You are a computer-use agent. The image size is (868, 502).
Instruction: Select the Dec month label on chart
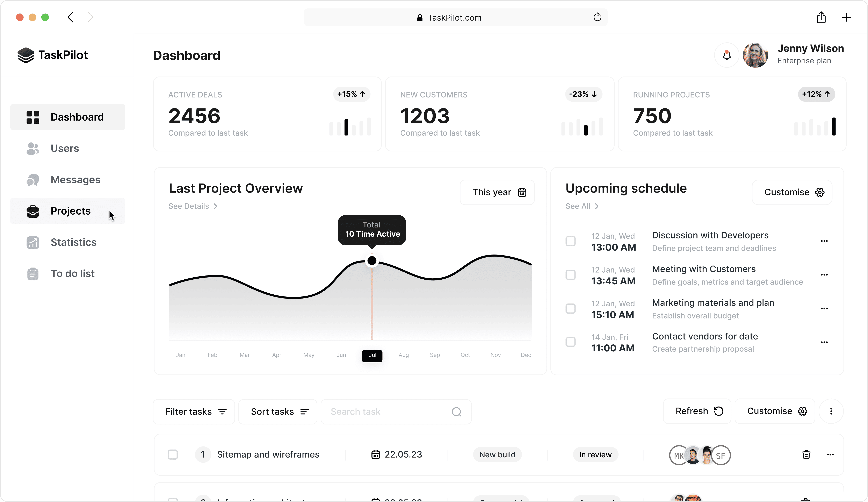[526, 355]
